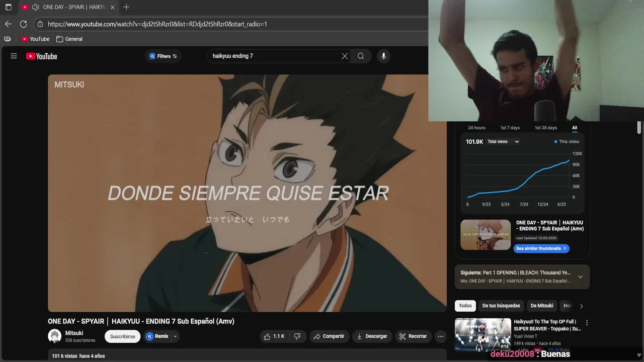The height and width of the screenshot is (362, 644).
Task: Click the video title ONE DAY - SPYAIR
Action: [141, 321]
